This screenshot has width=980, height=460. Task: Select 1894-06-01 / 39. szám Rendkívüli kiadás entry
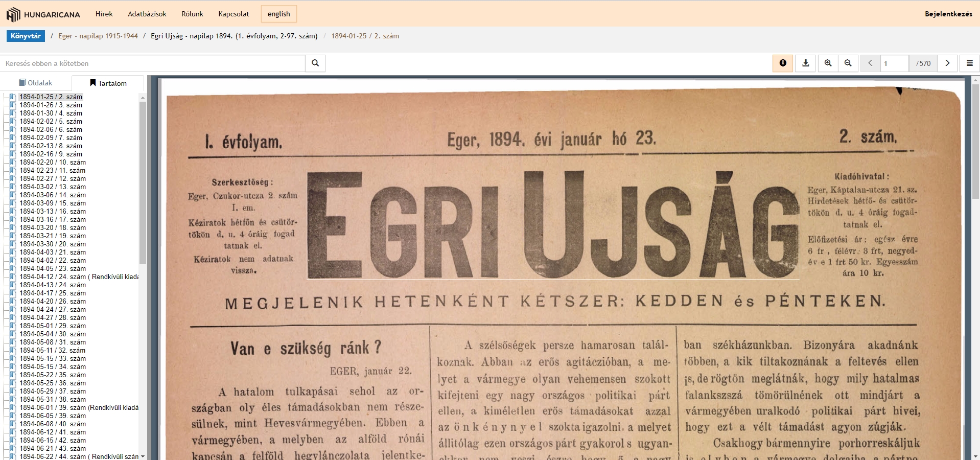coord(79,407)
